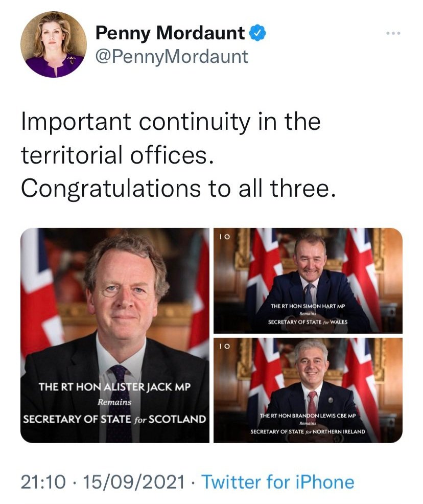Click the 15/09/2021 tweet date
The width and height of the screenshot is (423, 504).
pos(134,482)
